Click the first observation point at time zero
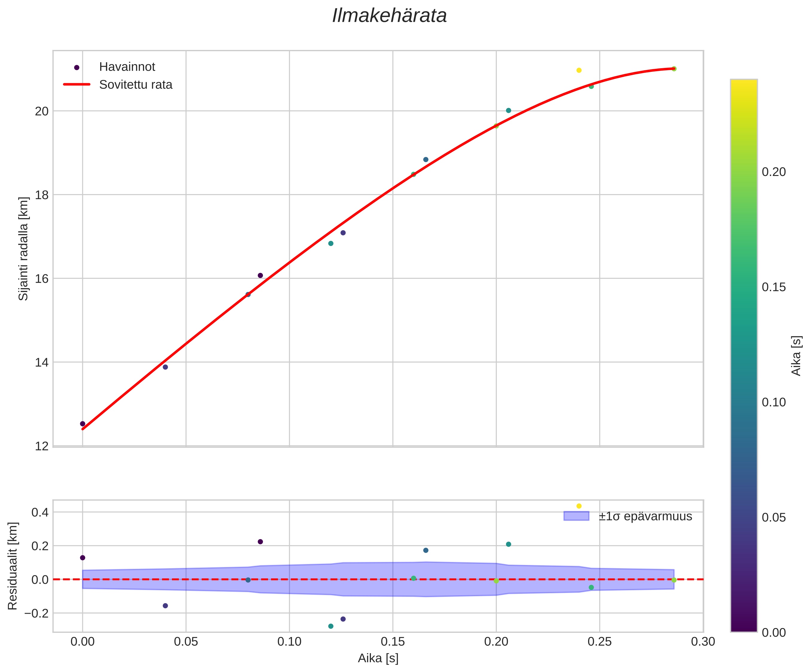Viewport: 810px width, 672px height. pyautogui.click(x=83, y=424)
